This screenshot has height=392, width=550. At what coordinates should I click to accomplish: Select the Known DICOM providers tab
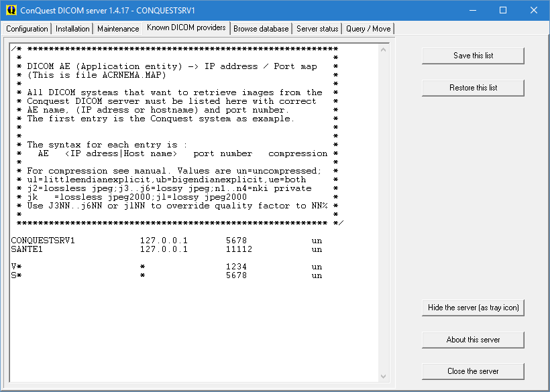coord(186,28)
